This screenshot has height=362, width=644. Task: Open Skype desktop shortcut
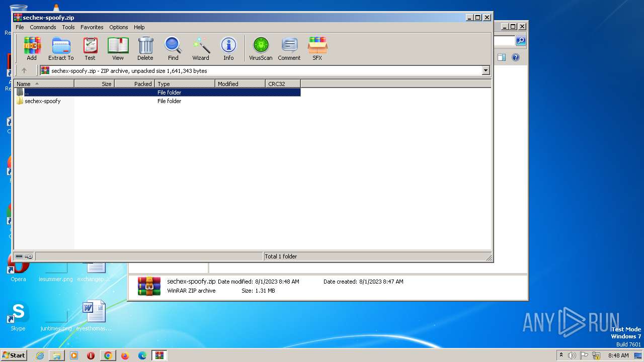[x=18, y=316]
